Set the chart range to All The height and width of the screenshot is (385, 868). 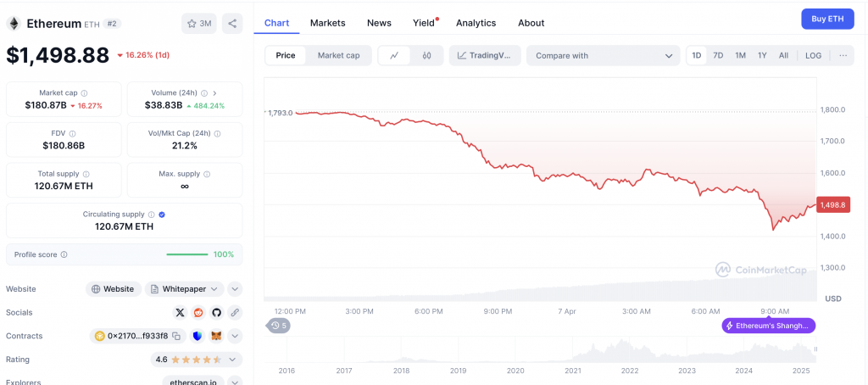click(783, 55)
